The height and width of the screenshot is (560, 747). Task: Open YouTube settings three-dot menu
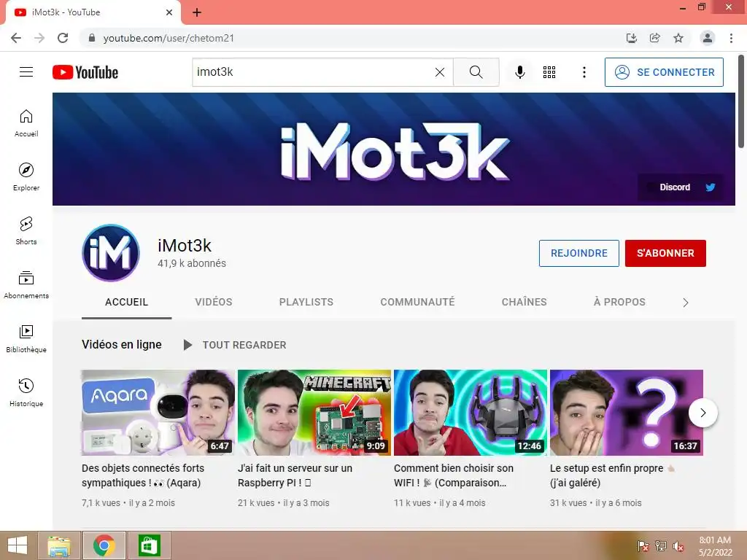coord(584,72)
